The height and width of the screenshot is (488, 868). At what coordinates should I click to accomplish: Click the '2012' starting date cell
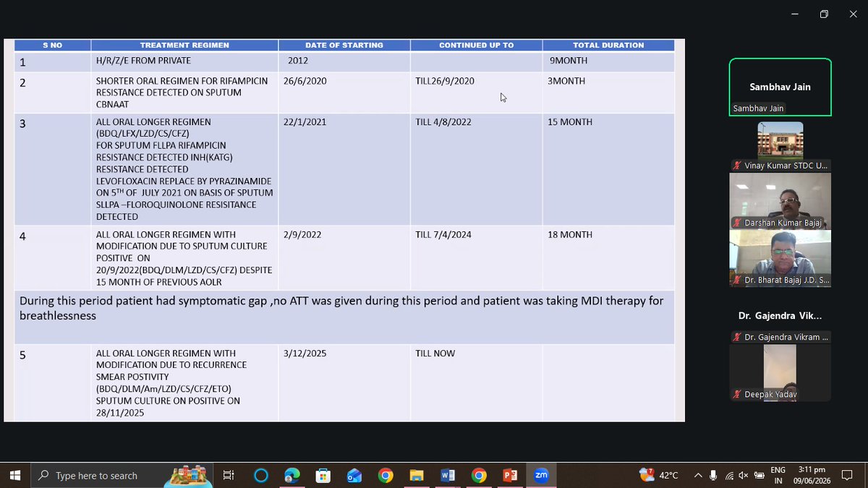(344, 61)
